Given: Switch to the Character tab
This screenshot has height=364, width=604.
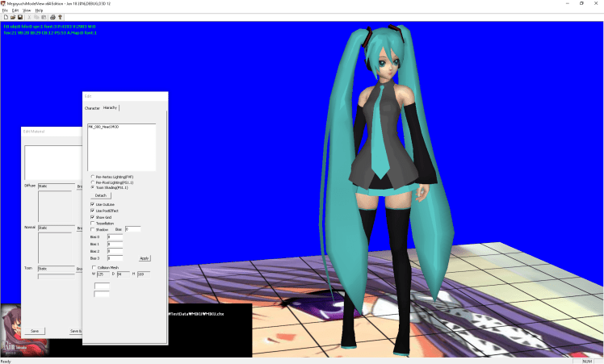Looking at the screenshot, I should click(92, 108).
